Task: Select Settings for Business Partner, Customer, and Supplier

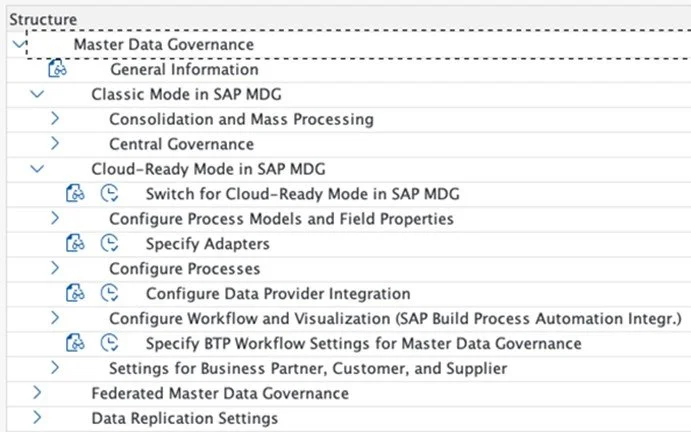Action: [x=307, y=369]
